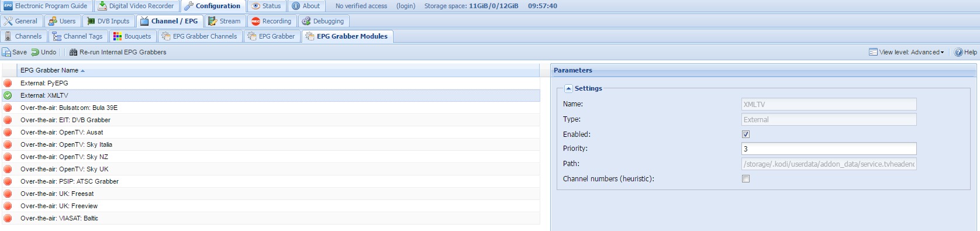Switch to the EPG Grabber sub-tab

coord(271,36)
